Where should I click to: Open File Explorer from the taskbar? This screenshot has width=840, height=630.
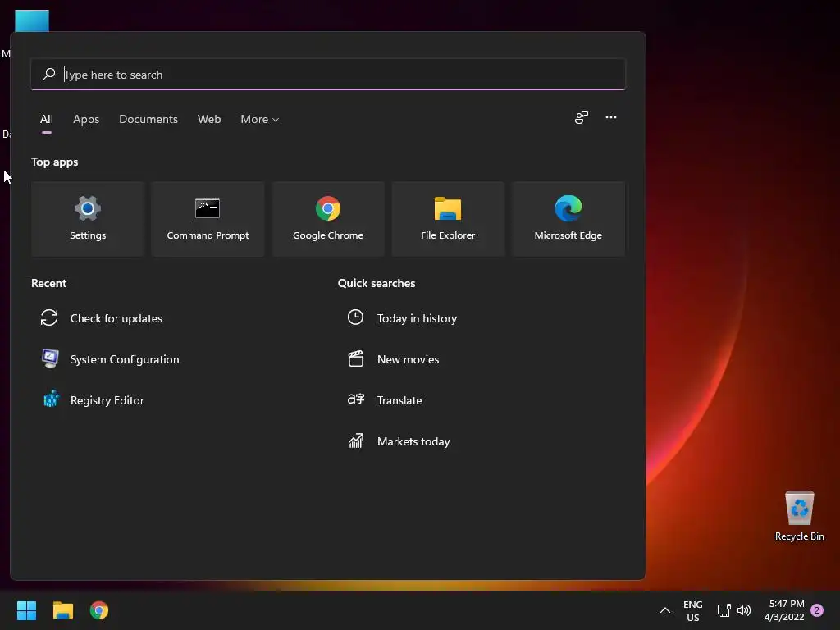click(62, 610)
